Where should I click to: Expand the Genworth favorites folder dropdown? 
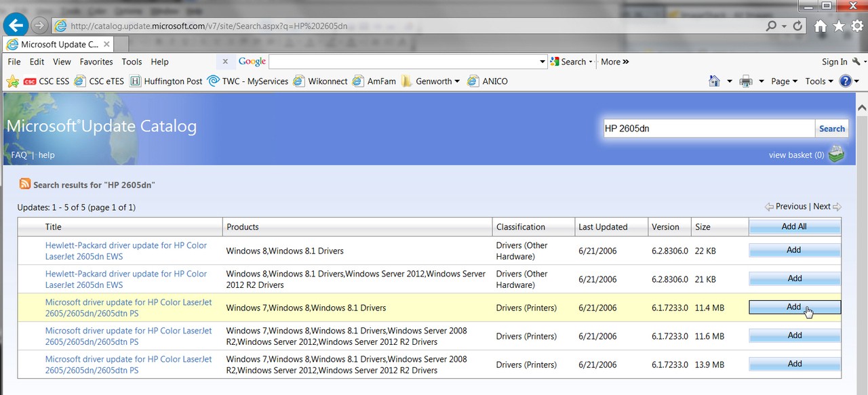(457, 81)
